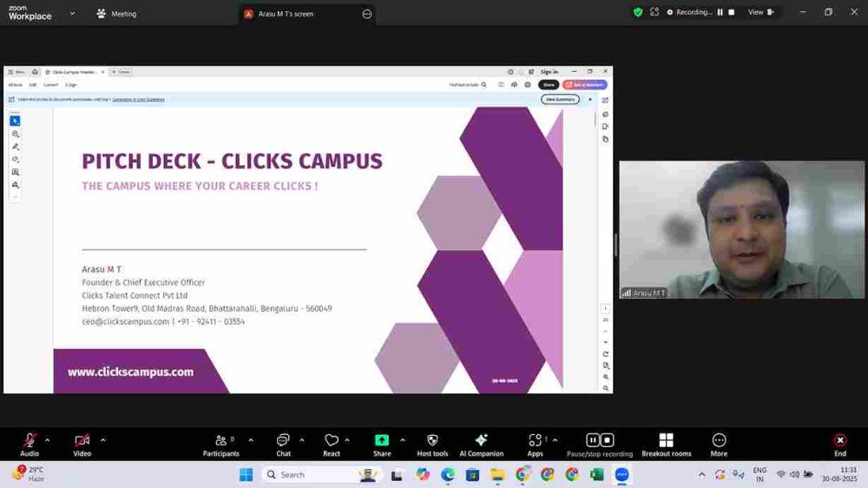Click Arasu M T's video thumbnail

(x=741, y=229)
